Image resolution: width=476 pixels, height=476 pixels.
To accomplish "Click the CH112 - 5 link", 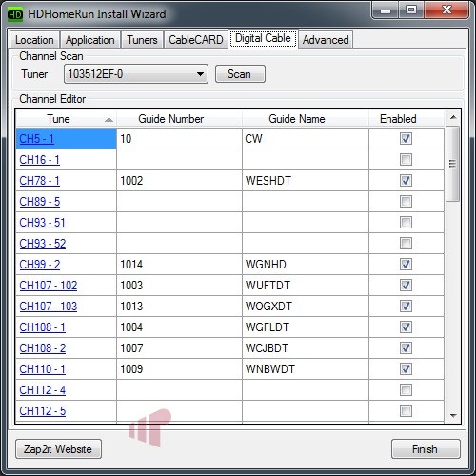I will pyautogui.click(x=43, y=411).
